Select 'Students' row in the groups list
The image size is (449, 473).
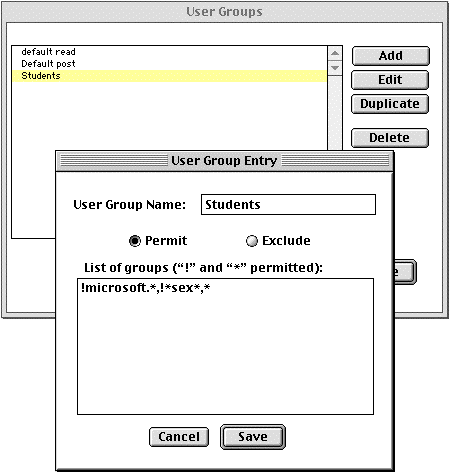click(169, 76)
